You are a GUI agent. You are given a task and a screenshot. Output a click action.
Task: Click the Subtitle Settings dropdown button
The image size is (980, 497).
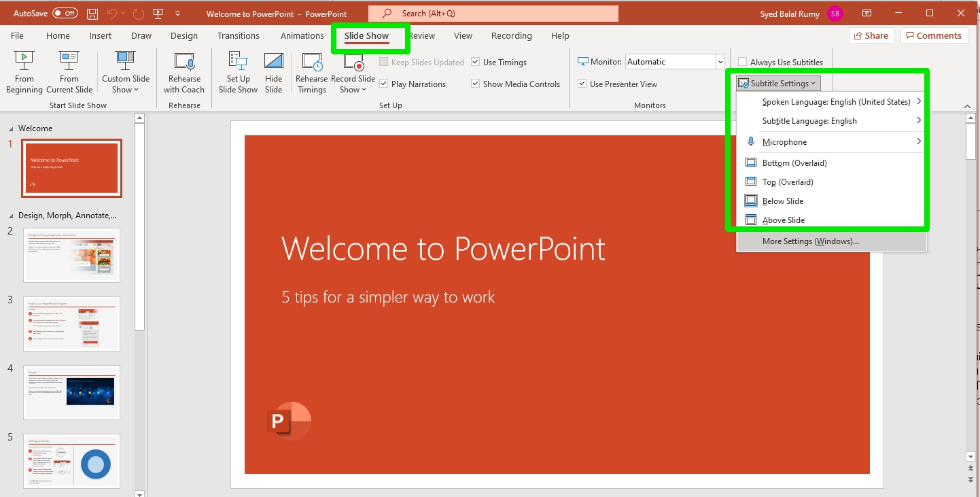[x=779, y=84]
